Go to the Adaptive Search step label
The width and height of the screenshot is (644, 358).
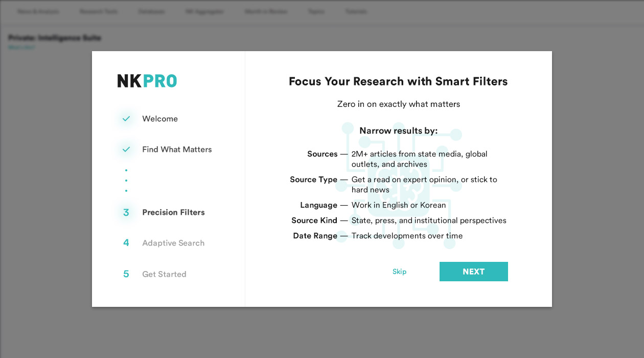pos(173,243)
